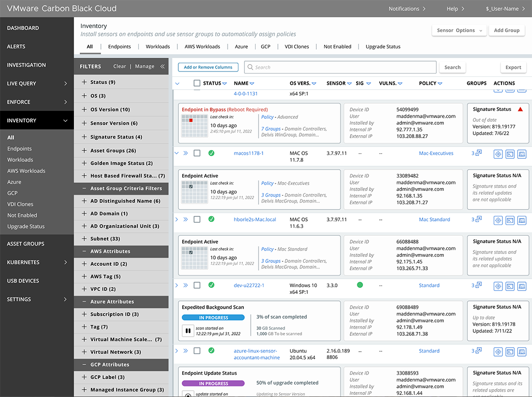Add the Status (9) filter

click(84, 82)
